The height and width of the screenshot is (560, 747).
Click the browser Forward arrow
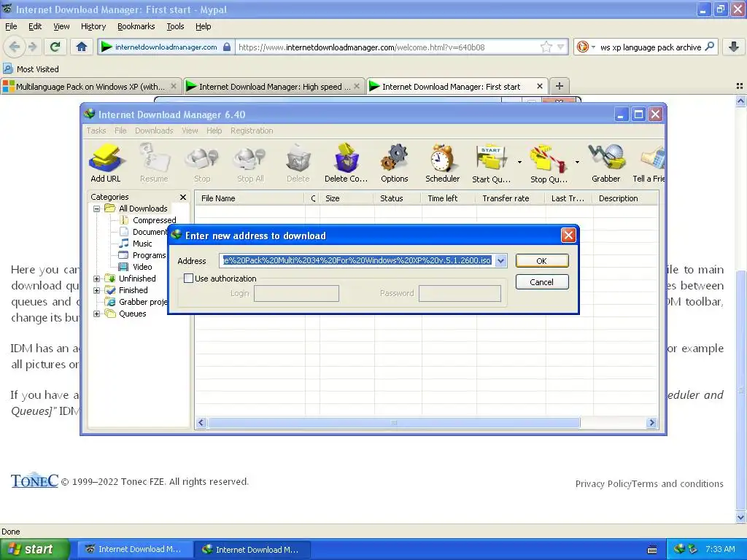coord(32,47)
